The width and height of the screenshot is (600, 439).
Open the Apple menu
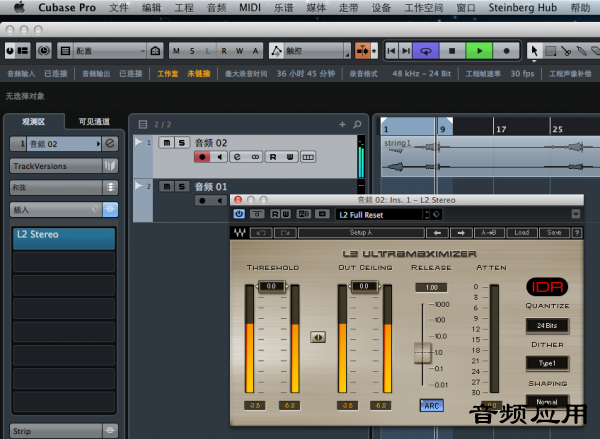pyautogui.click(x=19, y=7)
